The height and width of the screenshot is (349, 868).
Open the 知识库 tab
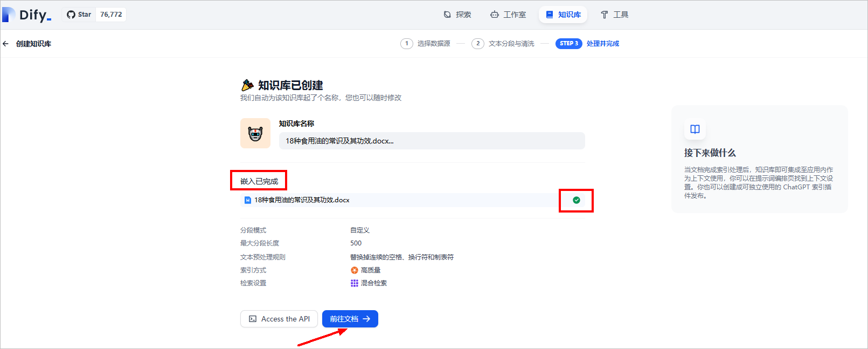[563, 15]
